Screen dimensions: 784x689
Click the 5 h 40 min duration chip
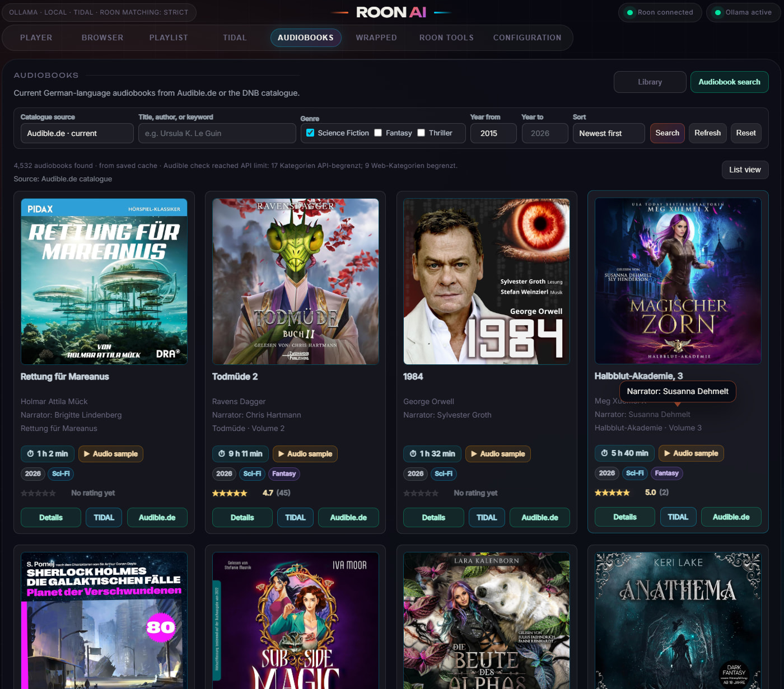[624, 453]
